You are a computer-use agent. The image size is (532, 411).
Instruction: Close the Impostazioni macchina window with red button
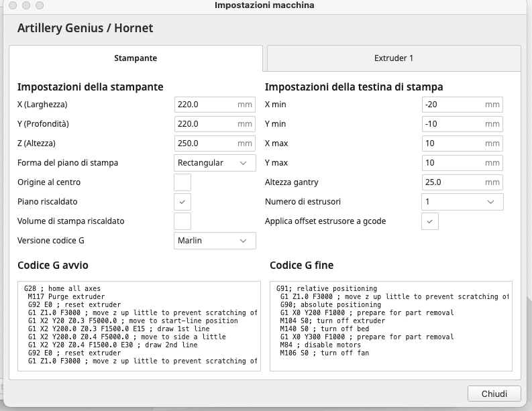[13, 5]
